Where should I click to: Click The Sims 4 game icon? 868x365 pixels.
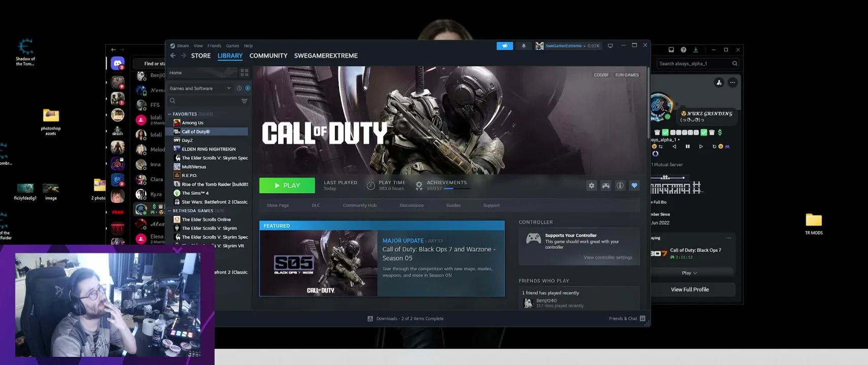(x=177, y=193)
